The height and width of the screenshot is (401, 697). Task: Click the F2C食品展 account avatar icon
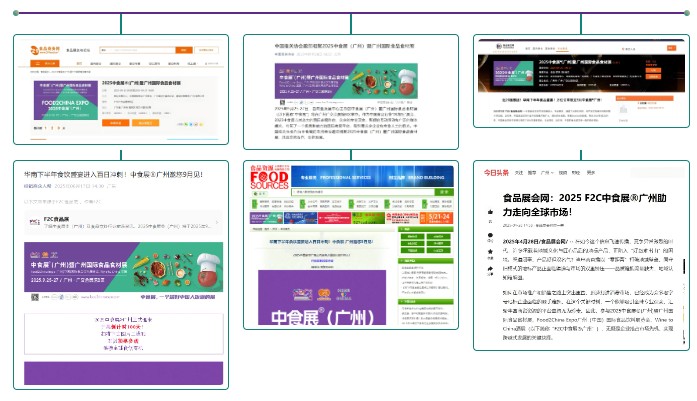[35, 221]
